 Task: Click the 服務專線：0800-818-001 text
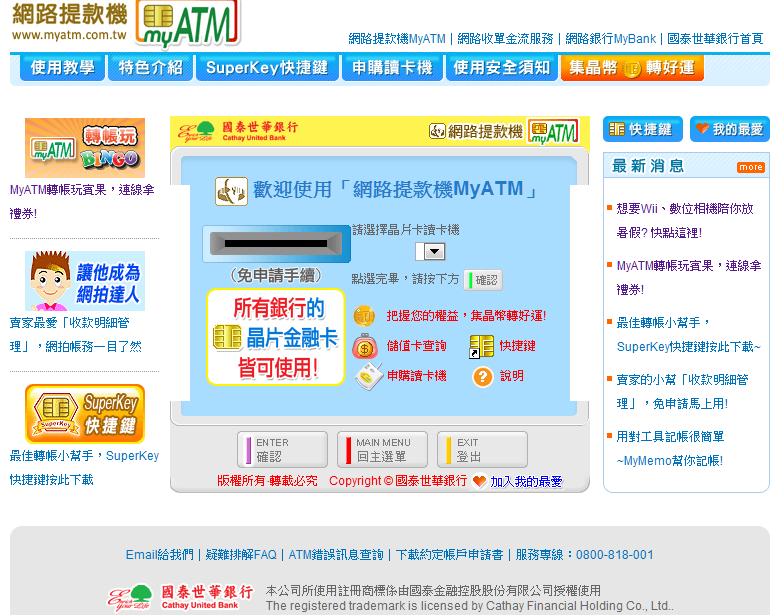point(584,555)
